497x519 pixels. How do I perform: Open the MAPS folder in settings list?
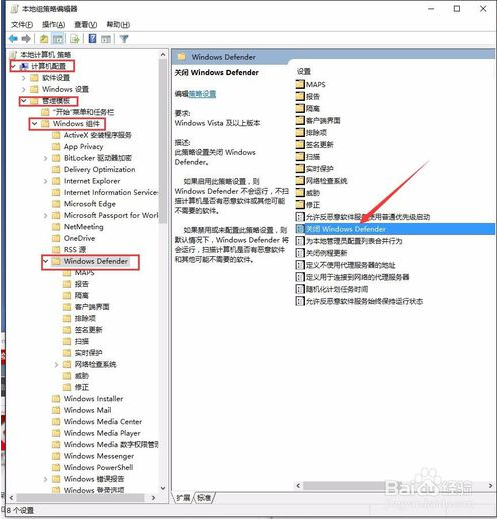pos(311,84)
